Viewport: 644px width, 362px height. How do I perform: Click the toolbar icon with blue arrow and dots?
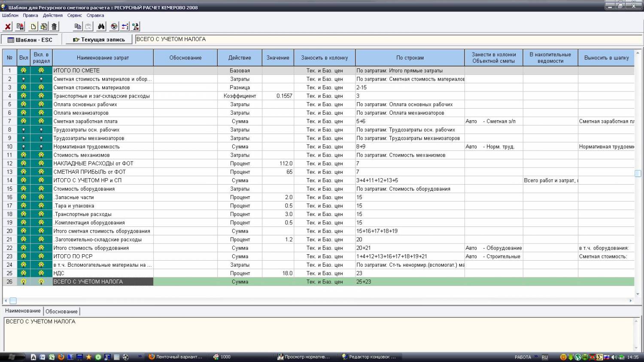(125, 27)
